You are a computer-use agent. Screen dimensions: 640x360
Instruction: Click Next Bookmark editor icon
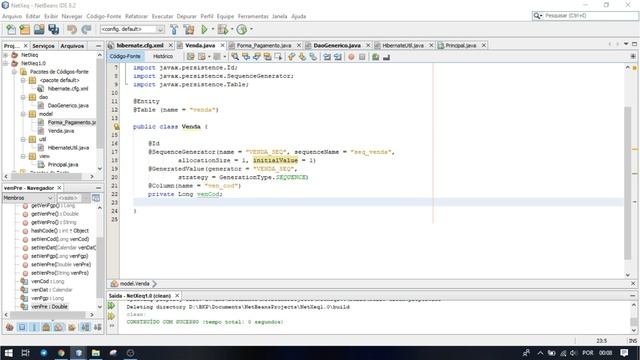click(302, 57)
